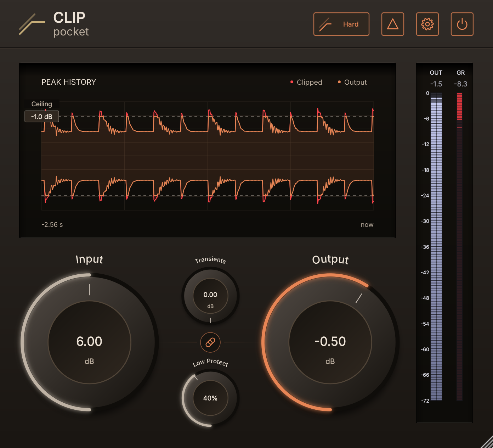This screenshot has width=493, height=448.
Task: Click the peak history waveform display
Action: (x=208, y=156)
